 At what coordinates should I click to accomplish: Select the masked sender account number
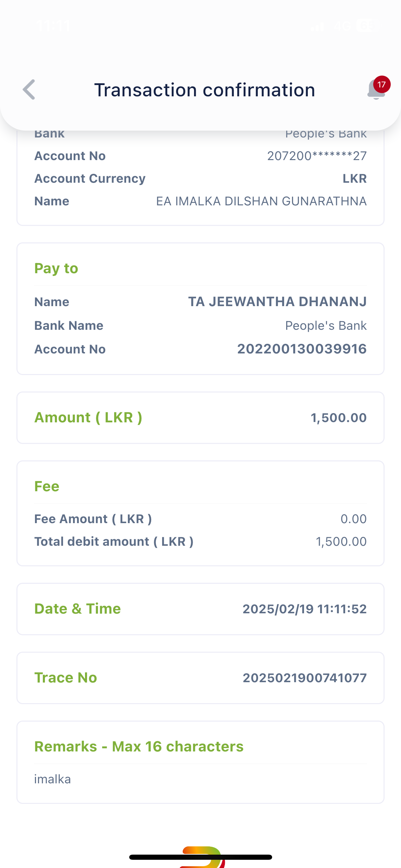point(317,156)
